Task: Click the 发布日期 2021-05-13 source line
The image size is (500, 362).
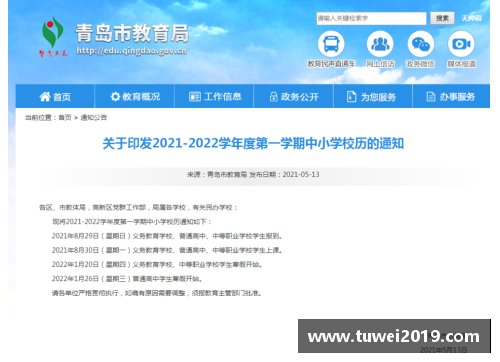Action: coord(253,174)
